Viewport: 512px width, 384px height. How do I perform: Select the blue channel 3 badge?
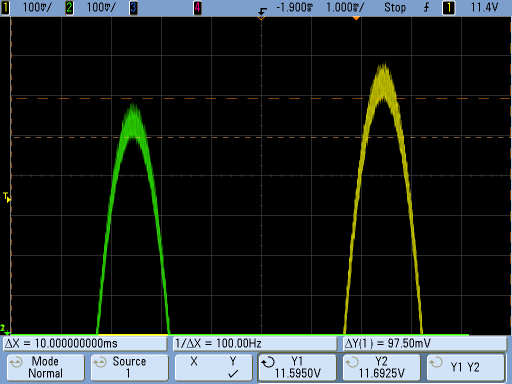click(x=133, y=7)
